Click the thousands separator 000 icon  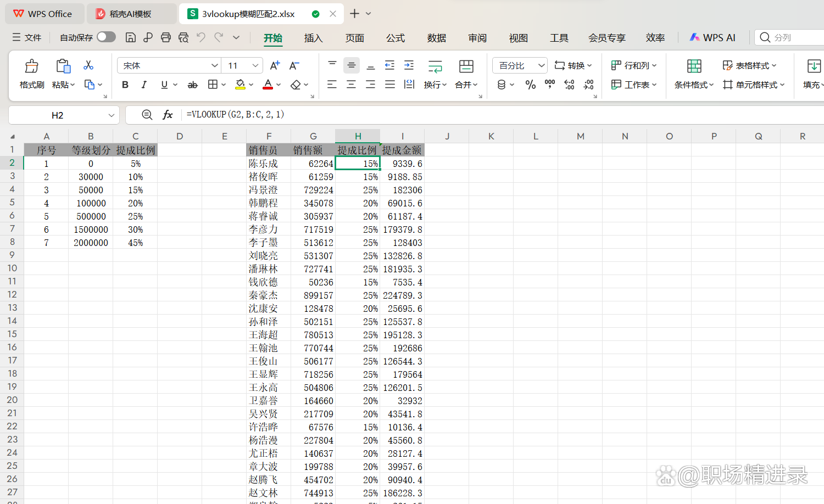[x=550, y=85]
